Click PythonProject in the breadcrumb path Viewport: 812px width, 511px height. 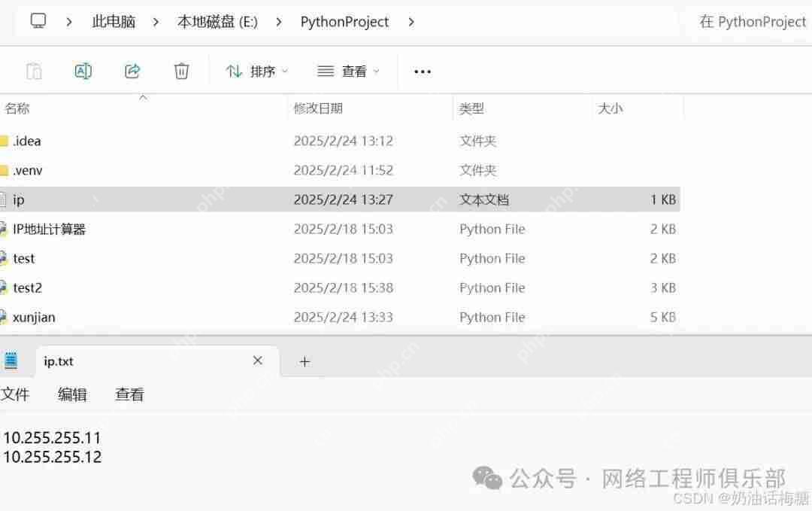point(344,22)
